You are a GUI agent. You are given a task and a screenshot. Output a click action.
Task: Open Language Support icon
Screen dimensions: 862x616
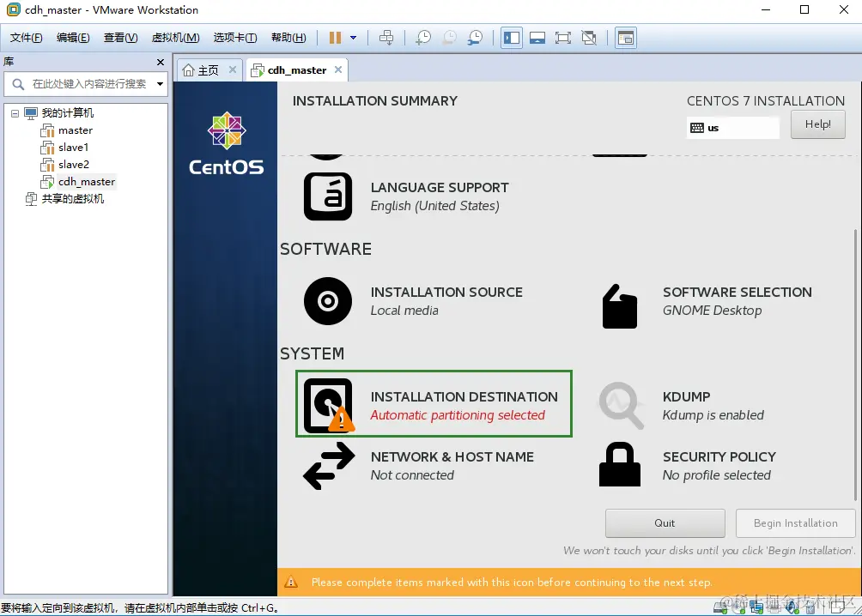coord(328,196)
